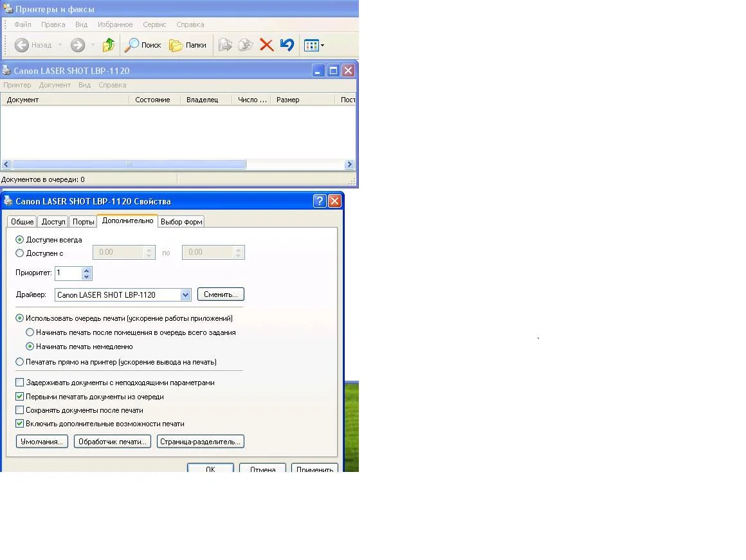Open the Справка menu in queue window
This screenshot has width=746, height=560.
coord(113,85)
